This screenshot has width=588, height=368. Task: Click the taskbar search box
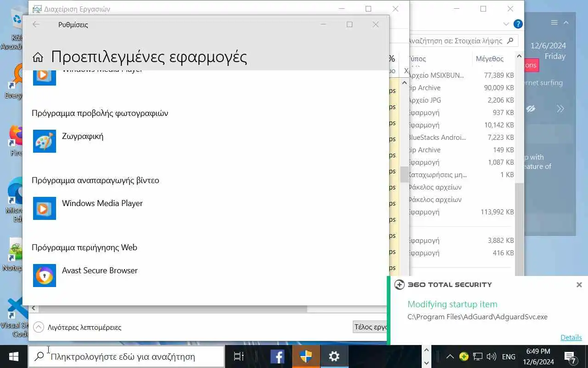(x=126, y=356)
